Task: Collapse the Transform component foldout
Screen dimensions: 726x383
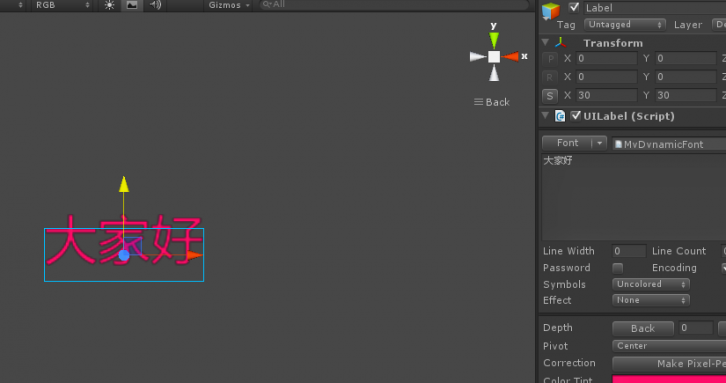Action: coord(545,43)
